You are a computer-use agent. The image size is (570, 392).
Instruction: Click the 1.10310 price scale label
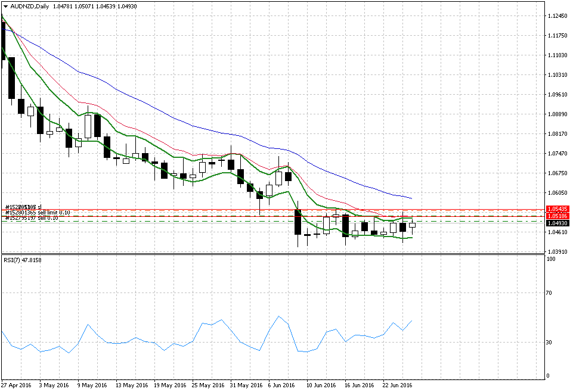click(557, 75)
